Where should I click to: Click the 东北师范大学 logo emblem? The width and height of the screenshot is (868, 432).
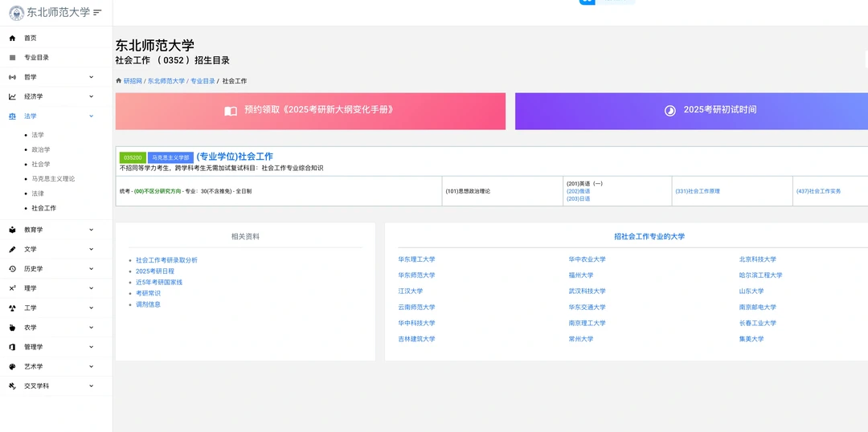click(17, 12)
